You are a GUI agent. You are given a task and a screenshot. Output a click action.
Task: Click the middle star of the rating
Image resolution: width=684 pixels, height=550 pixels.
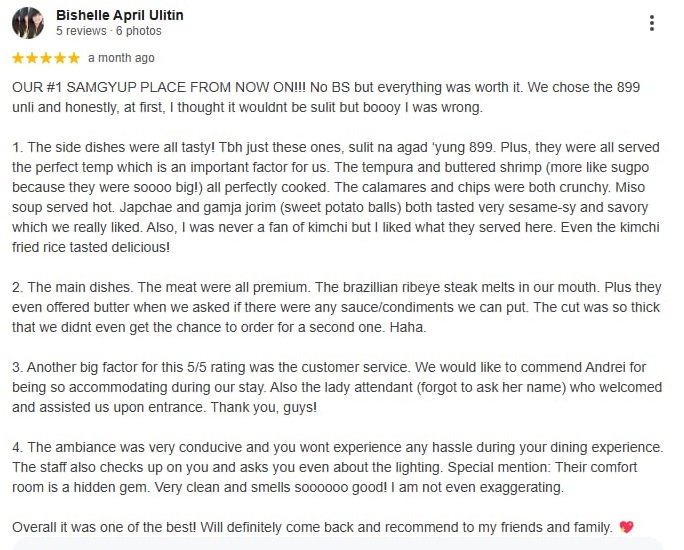[46, 58]
